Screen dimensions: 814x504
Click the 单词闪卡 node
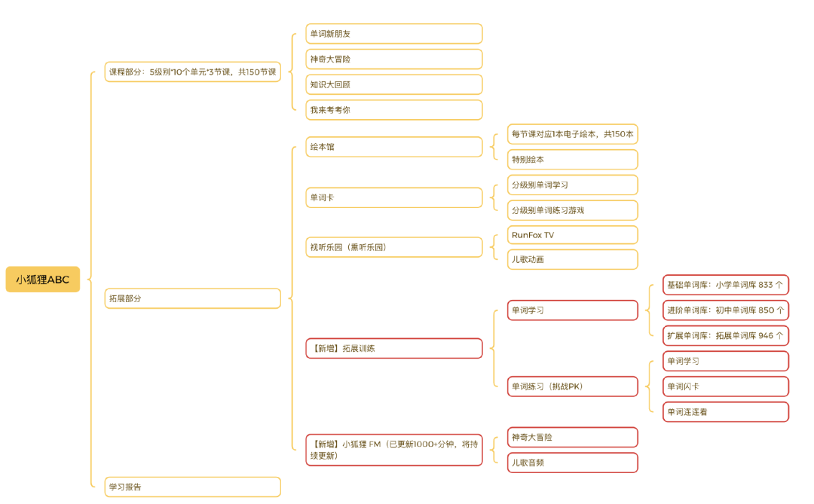point(725,386)
